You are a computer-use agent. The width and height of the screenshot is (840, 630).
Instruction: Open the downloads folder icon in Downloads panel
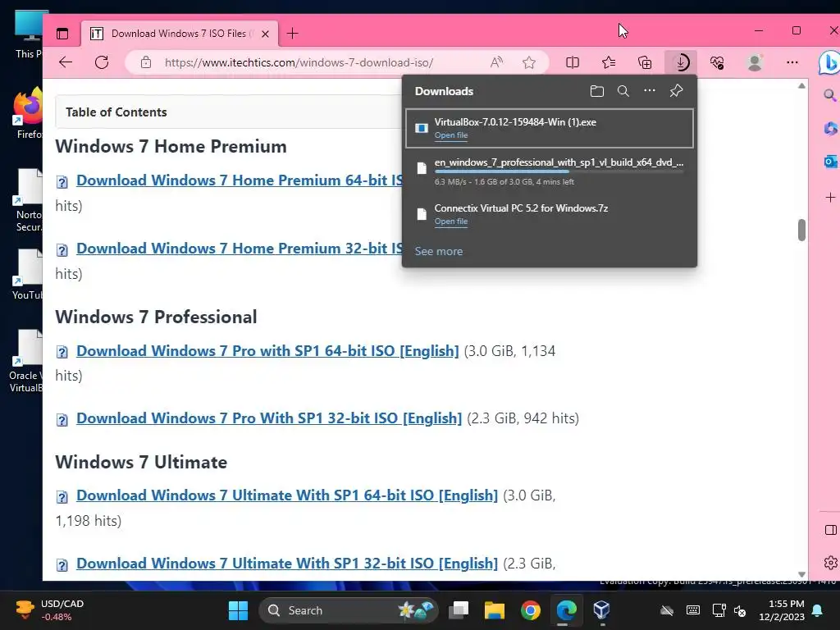(597, 91)
